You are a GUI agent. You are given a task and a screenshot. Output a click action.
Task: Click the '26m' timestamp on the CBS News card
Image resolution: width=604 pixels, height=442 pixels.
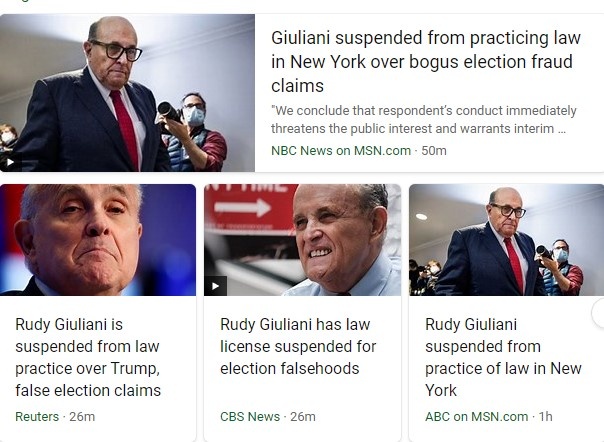pos(301,416)
